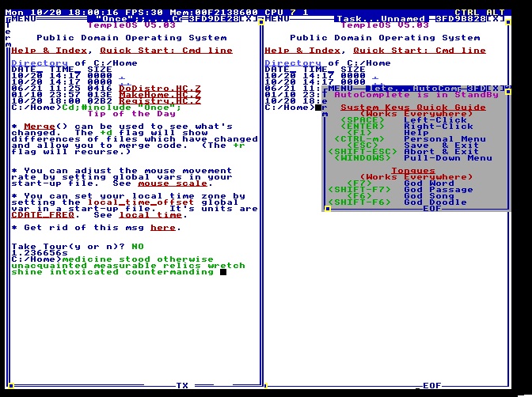532x397 pixels.
Task: Open the local time link
Action: point(150,215)
